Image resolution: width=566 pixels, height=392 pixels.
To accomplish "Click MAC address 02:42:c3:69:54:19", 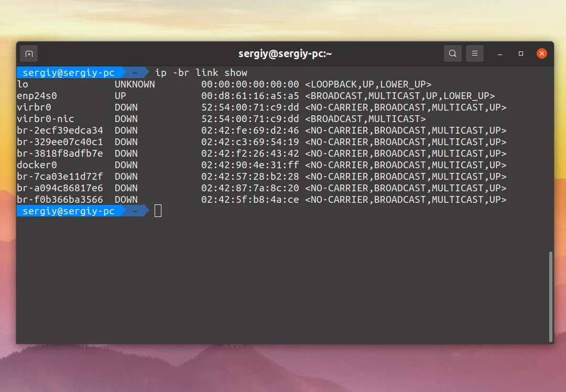I will (250, 142).
